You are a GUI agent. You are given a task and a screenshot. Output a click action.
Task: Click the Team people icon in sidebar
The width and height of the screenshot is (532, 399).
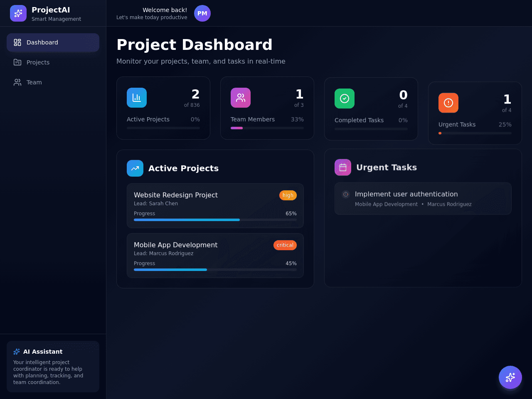(x=17, y=82)
